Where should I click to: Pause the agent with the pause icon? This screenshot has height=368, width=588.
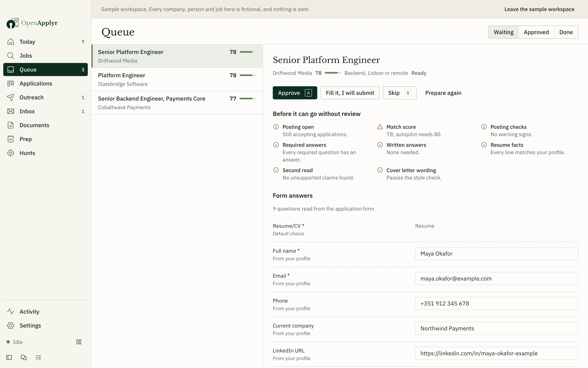(79, 342)
